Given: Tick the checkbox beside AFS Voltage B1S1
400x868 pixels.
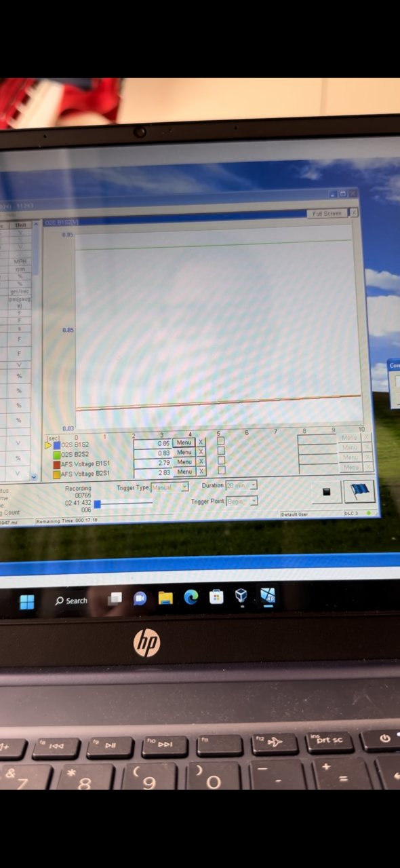Looking at the screenshot, I should click(220, 461).
